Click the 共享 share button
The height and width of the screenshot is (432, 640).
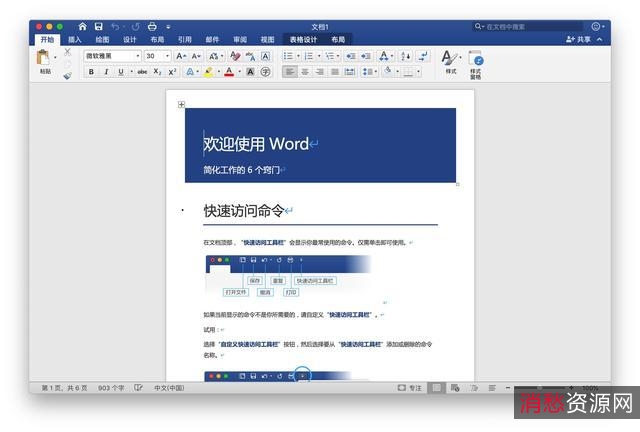[578, 39]
